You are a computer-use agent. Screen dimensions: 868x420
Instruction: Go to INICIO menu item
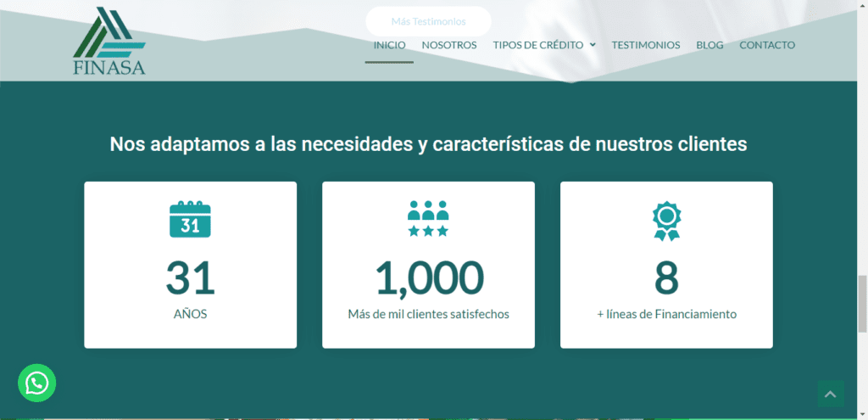pos(389,46)
